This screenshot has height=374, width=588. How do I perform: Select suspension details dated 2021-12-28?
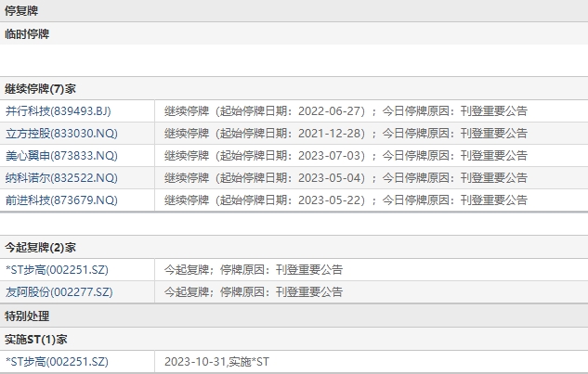point(346,133)
